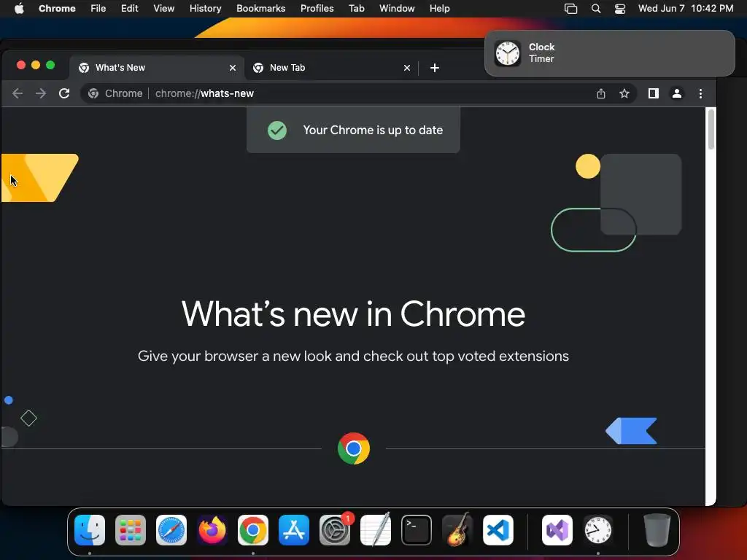This screenshot has height=560, width=747.
Task: Open App Store from the dock
Action: [294, 530]
